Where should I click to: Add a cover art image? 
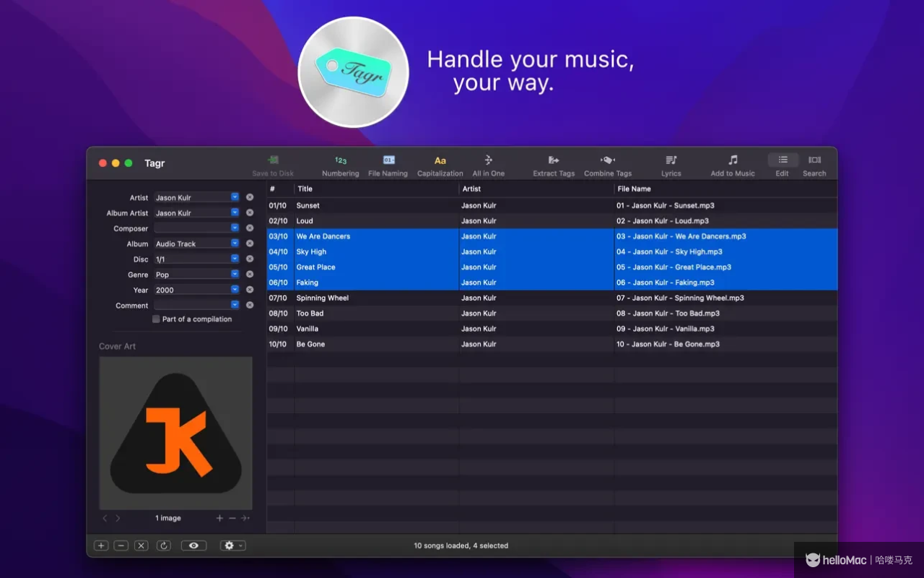pos(219,518)
